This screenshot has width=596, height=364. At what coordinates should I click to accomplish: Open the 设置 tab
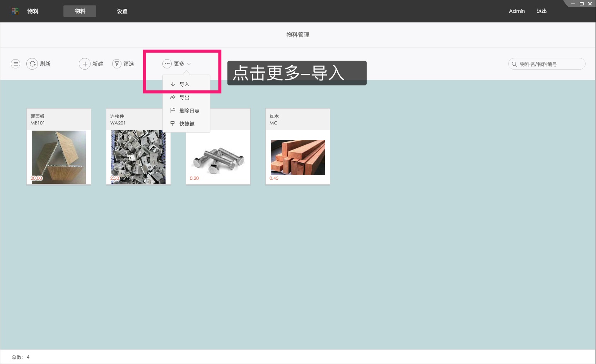[122, 11]
